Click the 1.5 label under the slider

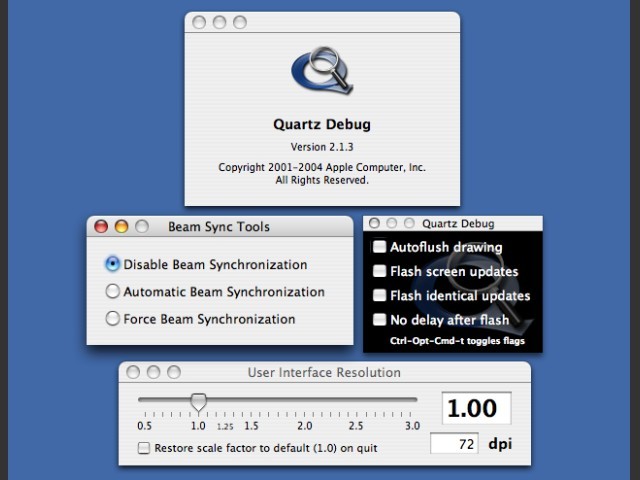[251, 426]
